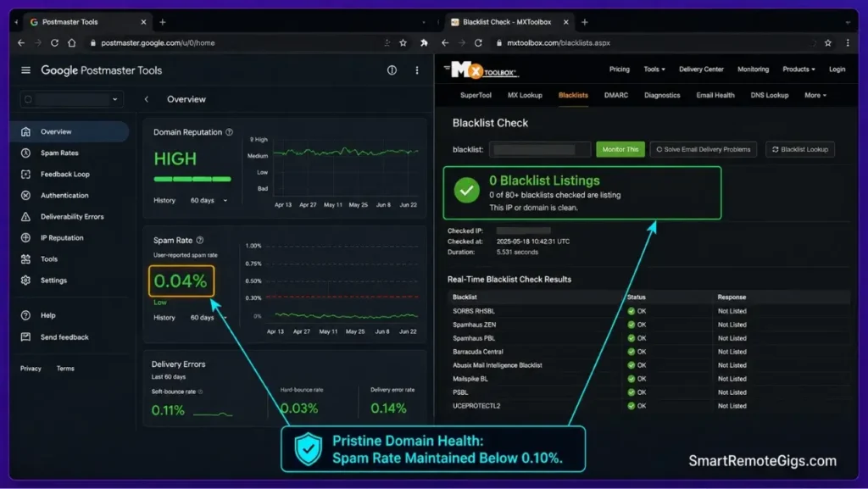Open new tab beside MXToolbox tab

click(585, 22)
